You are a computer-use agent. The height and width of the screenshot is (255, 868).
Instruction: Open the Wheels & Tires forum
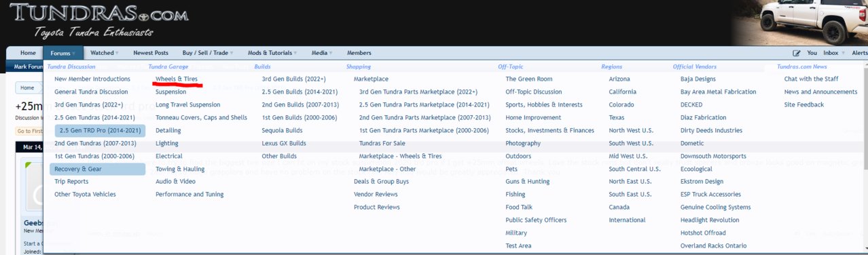click(x=177, y=79)
